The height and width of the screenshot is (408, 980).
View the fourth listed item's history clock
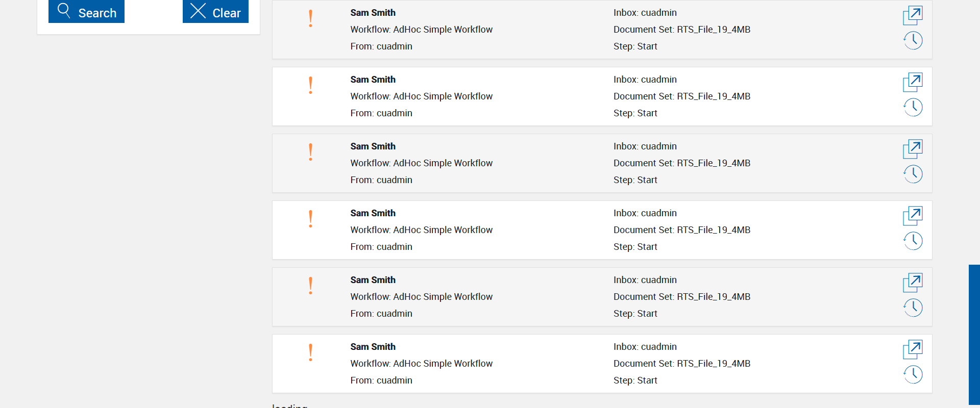click(x=913, y=241)
